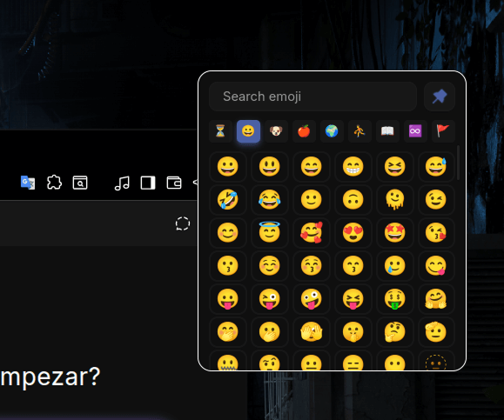504x420 pixels.
Task: Open Google Translate extension icon
Action: [28, 183]
